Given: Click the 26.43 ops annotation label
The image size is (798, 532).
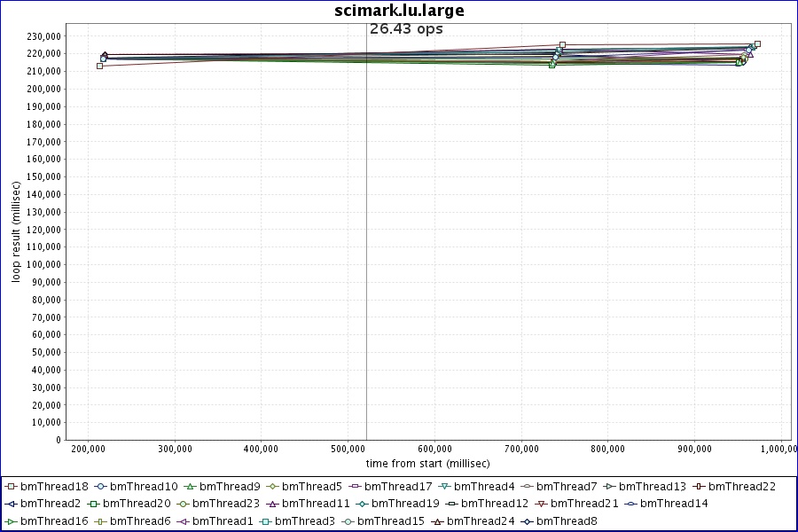Looking at the screenshot, I should click(x=406, y=29).
